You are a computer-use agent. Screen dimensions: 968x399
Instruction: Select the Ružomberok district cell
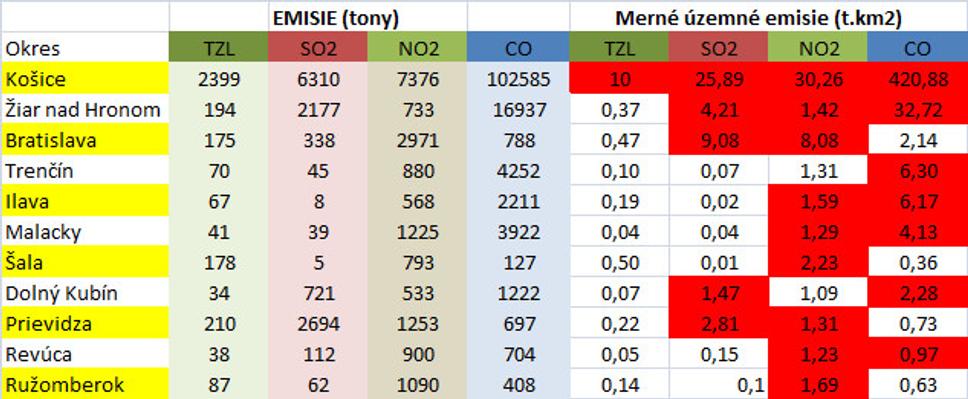click(x=85, y=384)
